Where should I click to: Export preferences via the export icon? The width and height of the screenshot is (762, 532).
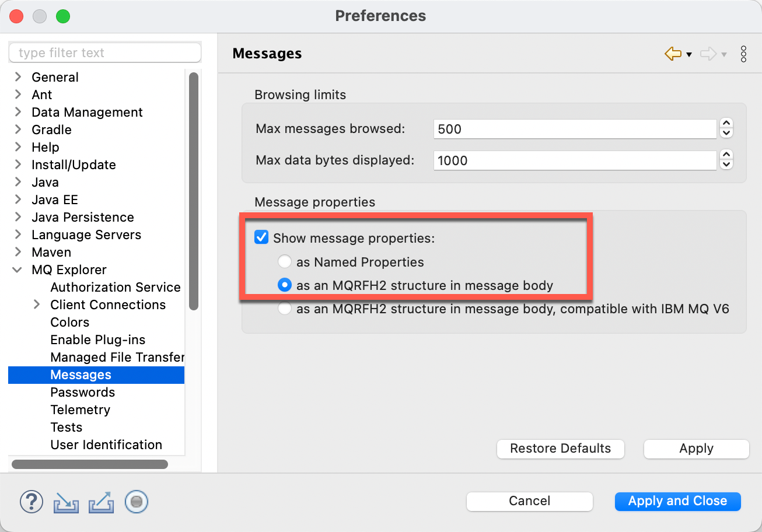101,502
